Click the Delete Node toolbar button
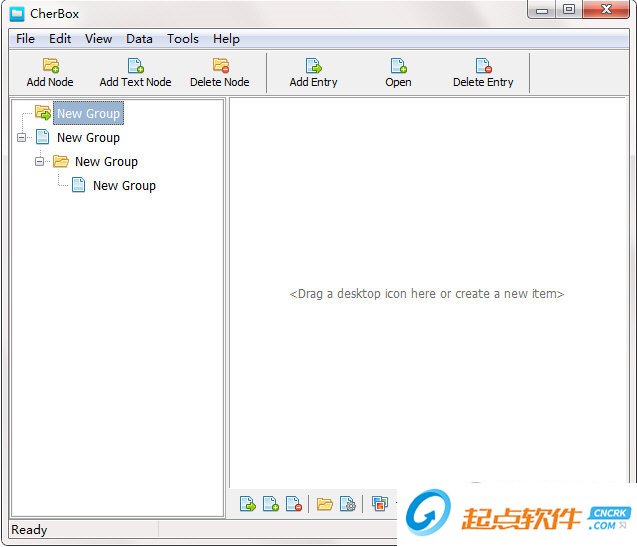The width and height of the screenshot is (637, 547). click(219, 73)
